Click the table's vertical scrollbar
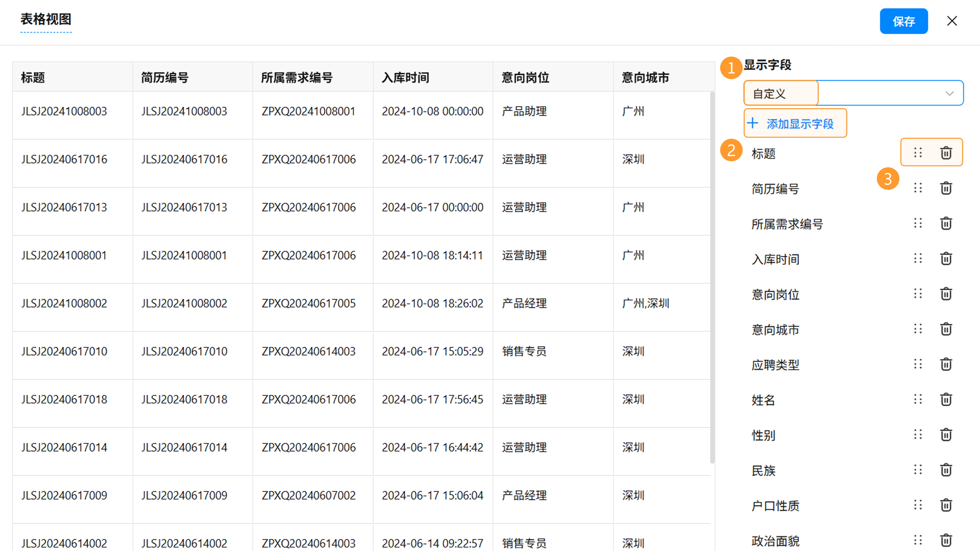The width and height of the screenshot is (980, 551). [x=712, y=278]
